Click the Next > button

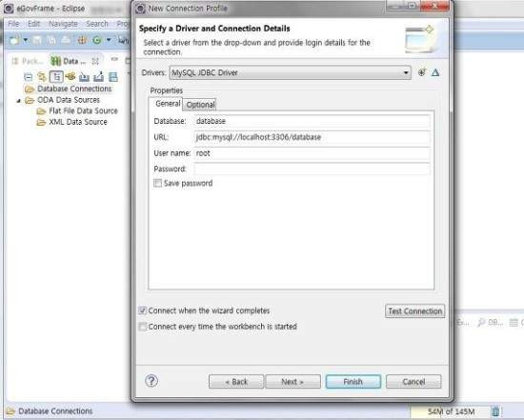292,382
